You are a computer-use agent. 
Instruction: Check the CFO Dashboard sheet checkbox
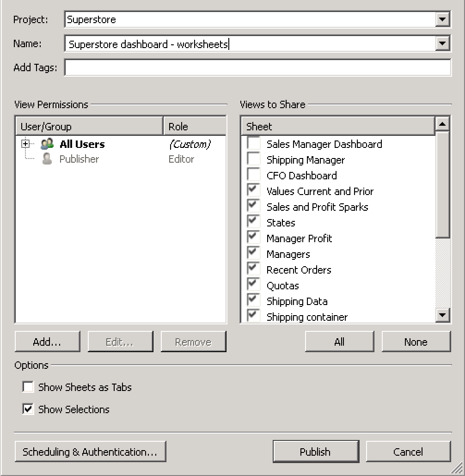pos(254,175)
